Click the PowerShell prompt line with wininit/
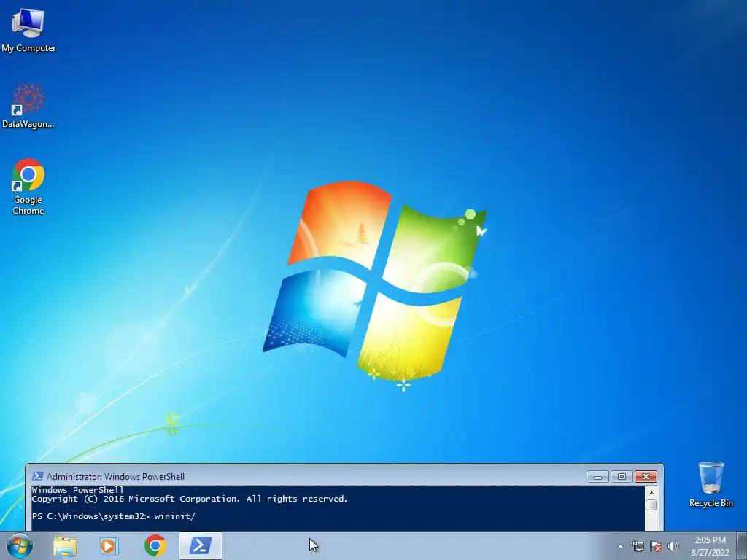The image size is (747, 560). (114, 516)
